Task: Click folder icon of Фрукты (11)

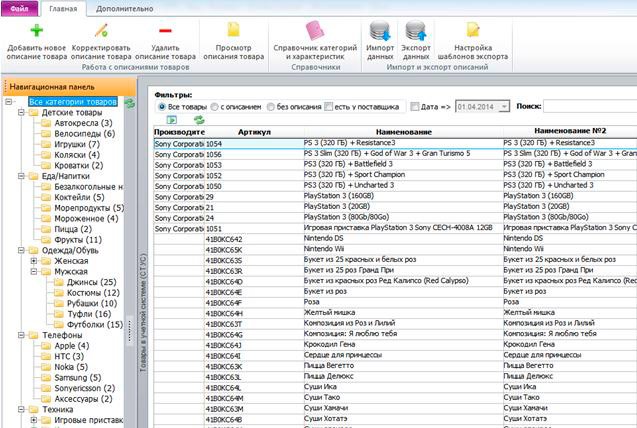Action: (46, 240)
